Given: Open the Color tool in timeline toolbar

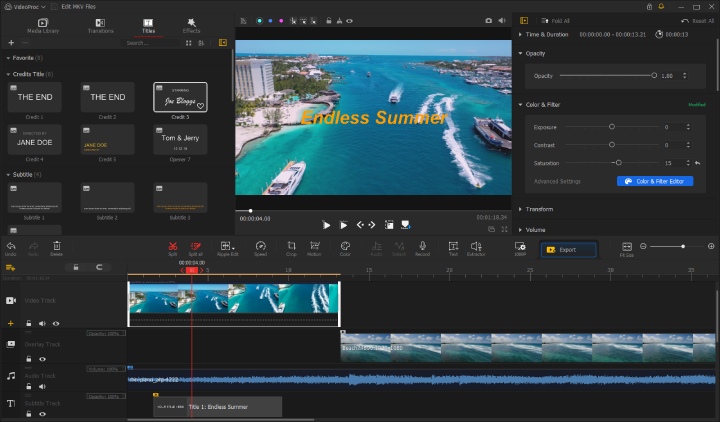Looking at the screenshot, I should click(345, 245).
